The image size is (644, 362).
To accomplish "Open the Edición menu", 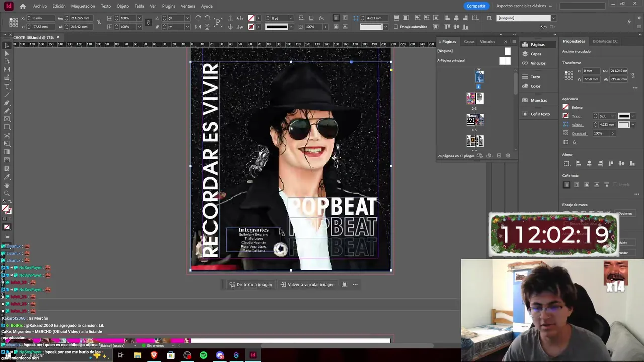I will pos(59,6).
